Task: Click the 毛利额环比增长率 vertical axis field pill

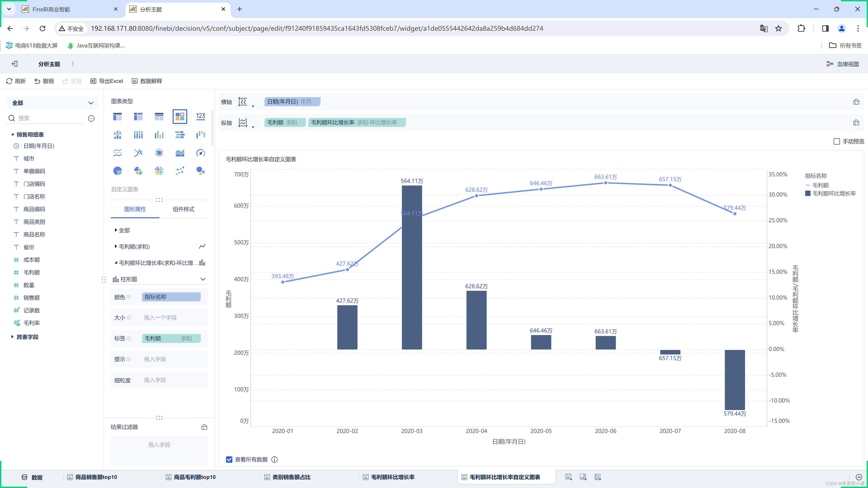Action: coord(357,123)
